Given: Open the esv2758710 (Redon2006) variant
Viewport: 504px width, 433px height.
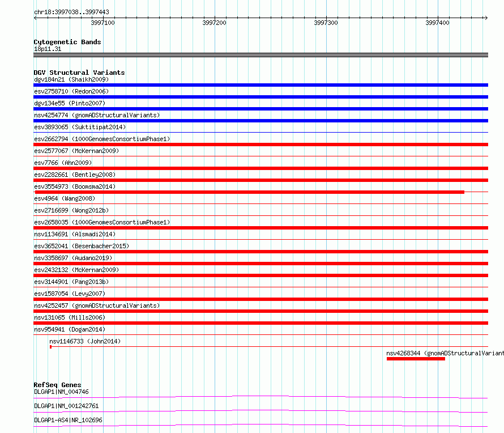Looking at the screenshot, I should click(71, 91).
